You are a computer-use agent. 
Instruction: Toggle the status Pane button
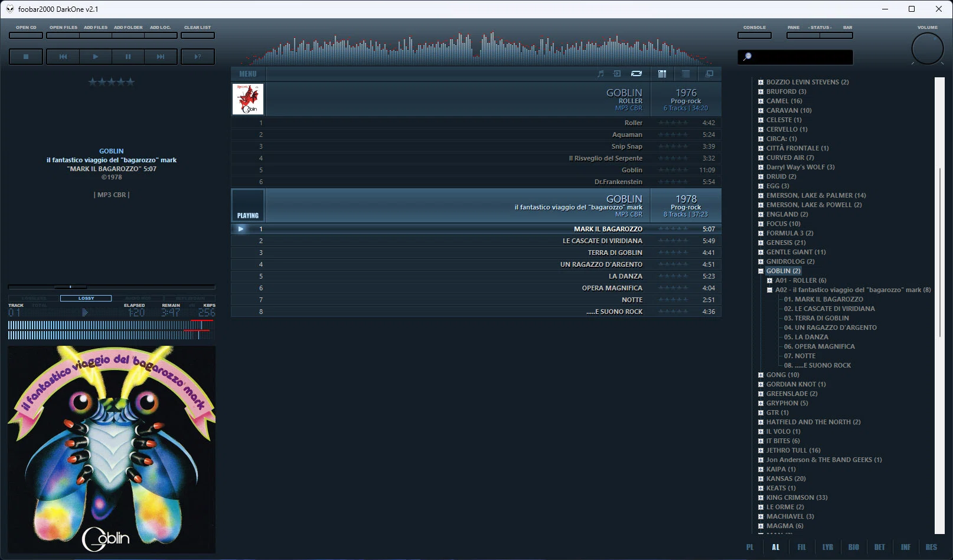pyautogui.click(x=802, y=35)
